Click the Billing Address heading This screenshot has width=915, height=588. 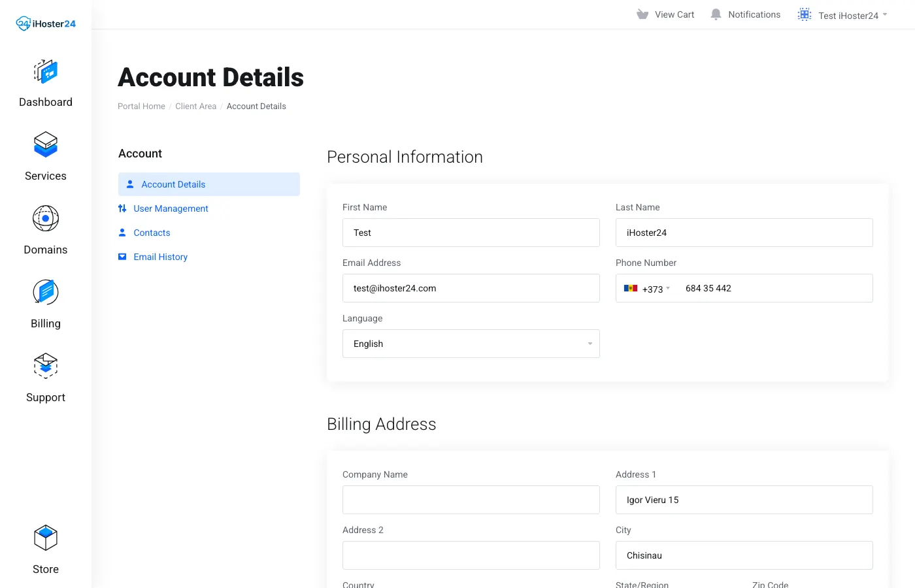tap(382, 424)
